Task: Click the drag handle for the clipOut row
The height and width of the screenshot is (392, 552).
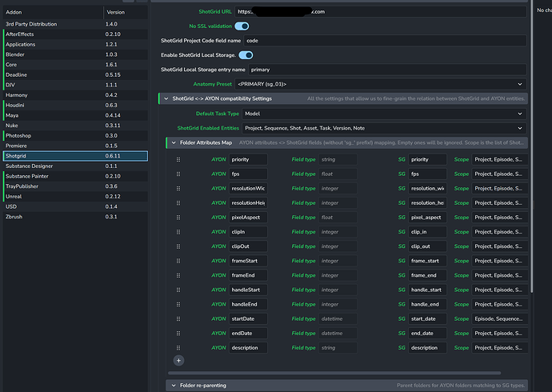Action: [x=178, y=246]
